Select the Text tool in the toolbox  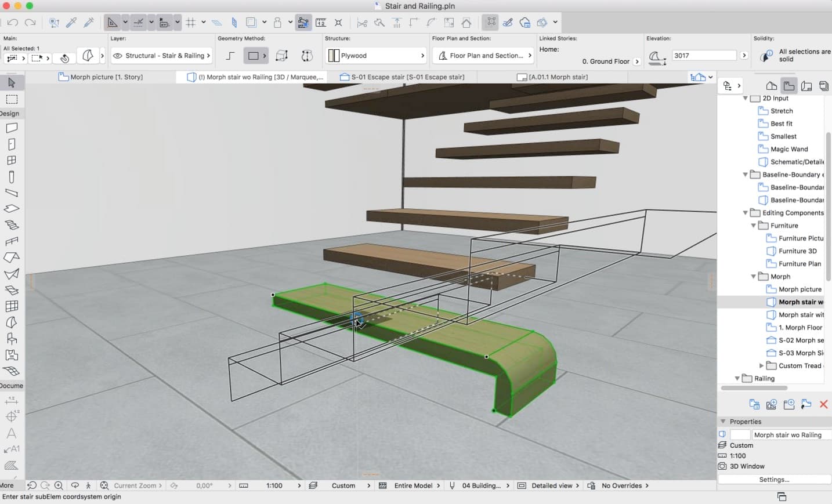[x=11, y=433]
